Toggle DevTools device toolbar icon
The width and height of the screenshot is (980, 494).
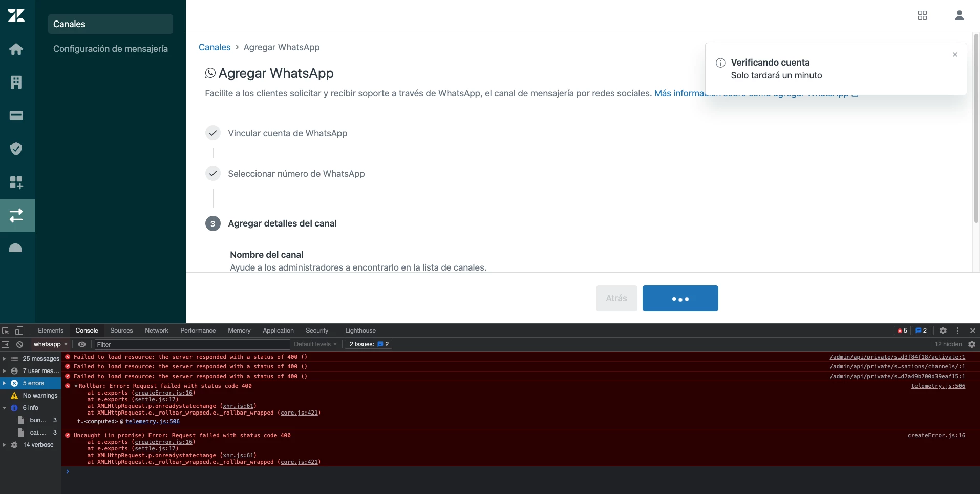tap(19, 331)
